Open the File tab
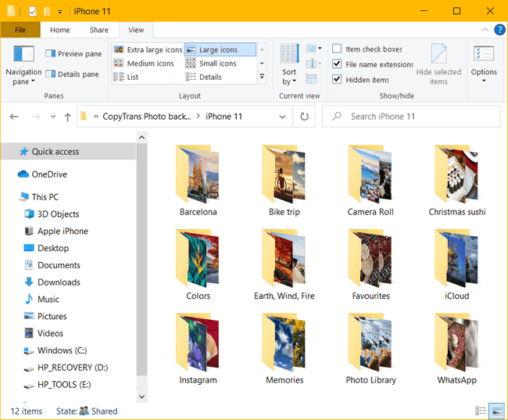This screenshot has width=508, height=420. point(20,30)
